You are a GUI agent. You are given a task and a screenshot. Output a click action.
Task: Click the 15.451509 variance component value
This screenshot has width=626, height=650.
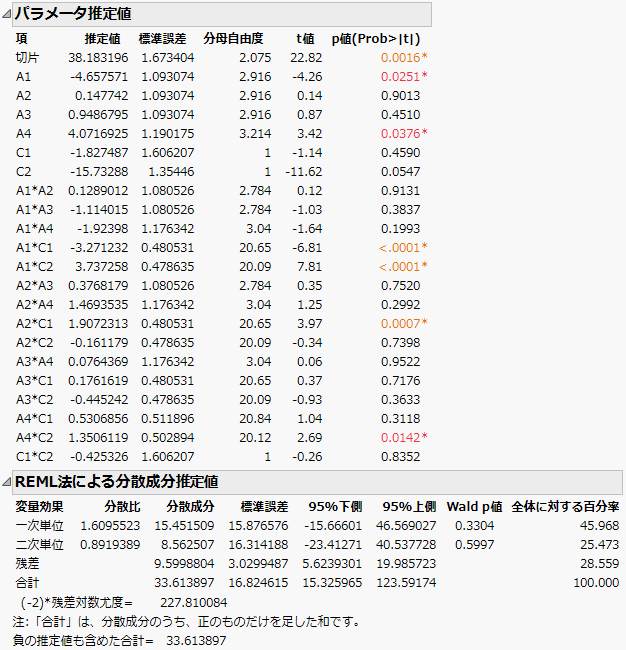tap(184, 526)
